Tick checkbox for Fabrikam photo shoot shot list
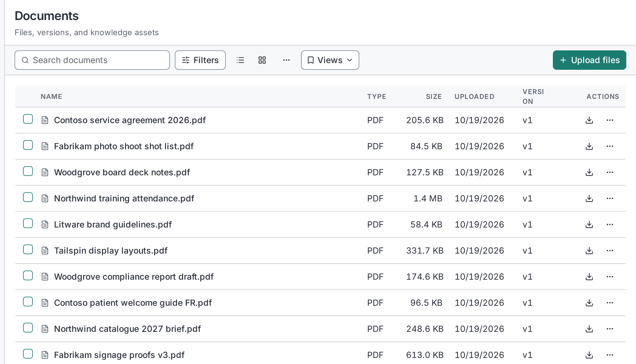636x364 pixels. click(28, 145)
